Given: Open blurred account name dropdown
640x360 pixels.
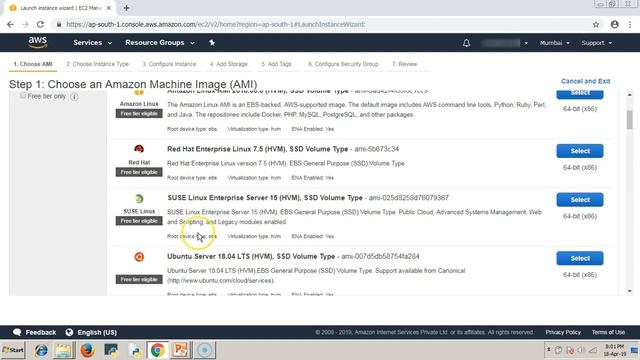Looking at the screenshot, I should pos(504,43).
